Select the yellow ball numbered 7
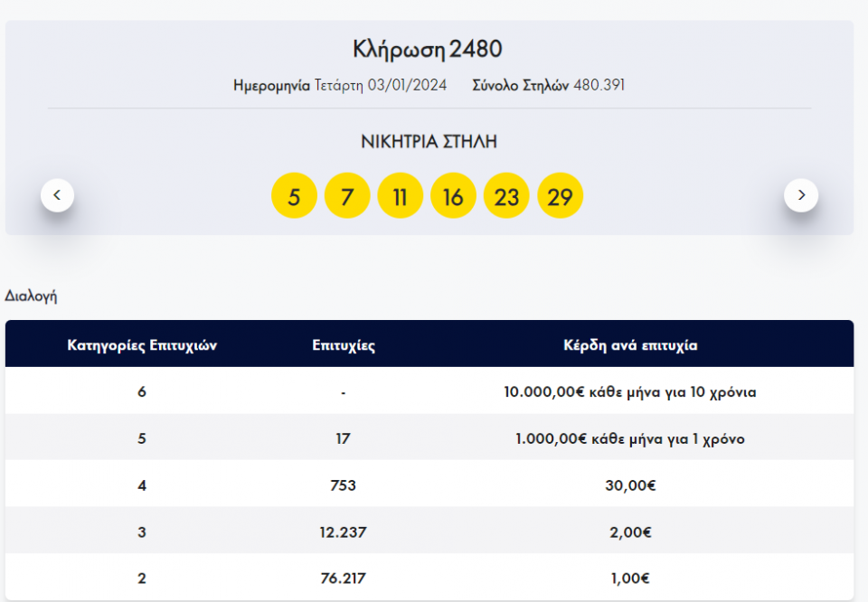The width and height of the screenshot is (868, 602). click(347, 196)
